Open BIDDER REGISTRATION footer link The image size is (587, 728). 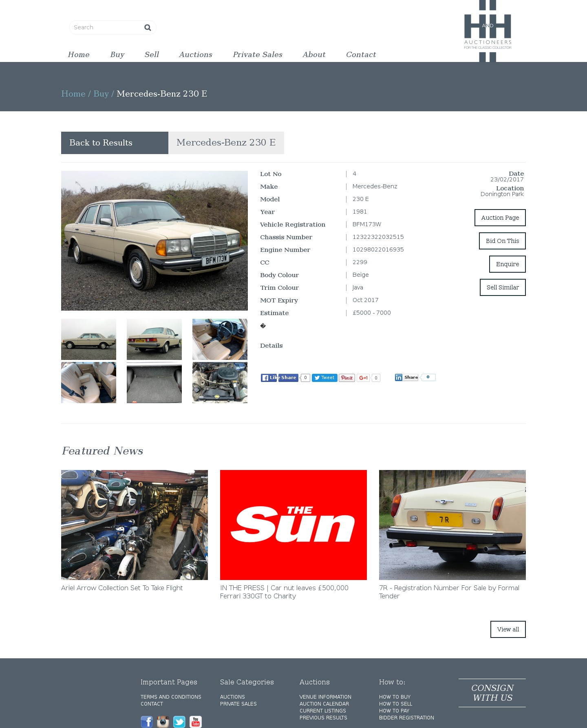(406, 718)
